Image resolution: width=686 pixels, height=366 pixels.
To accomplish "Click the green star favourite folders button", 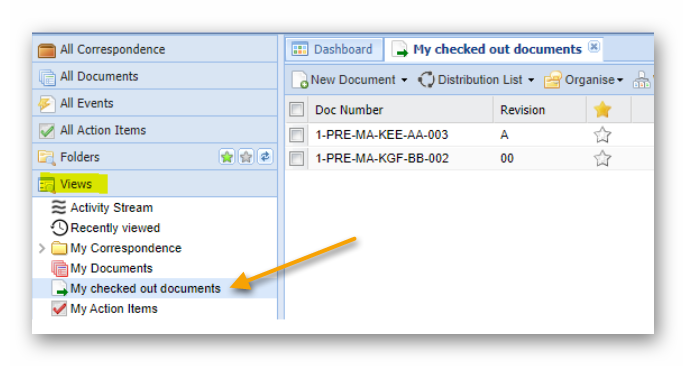I will tap(227, 157).
